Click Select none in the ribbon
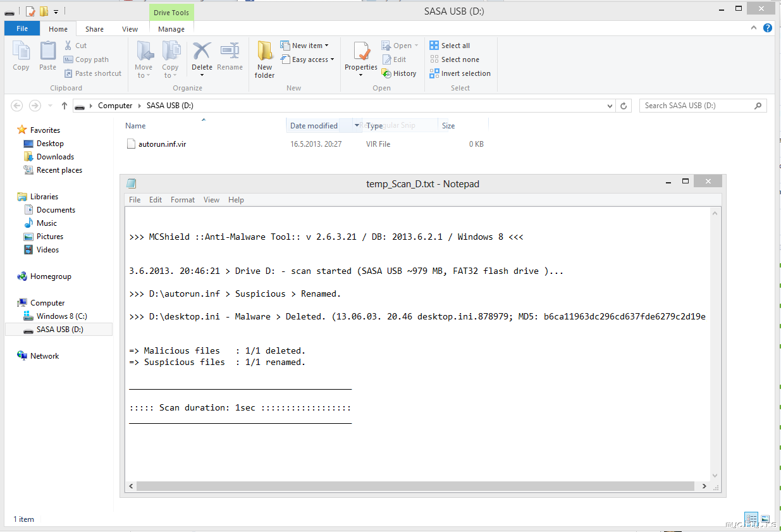Screen dimensions: 781x532 tap(454, 59)
